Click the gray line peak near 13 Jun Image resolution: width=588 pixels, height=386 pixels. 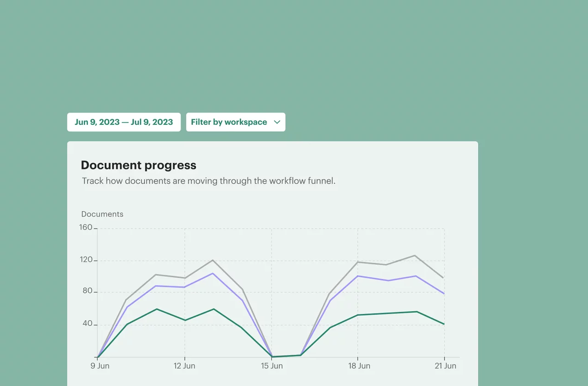click(x=213, y=260)
